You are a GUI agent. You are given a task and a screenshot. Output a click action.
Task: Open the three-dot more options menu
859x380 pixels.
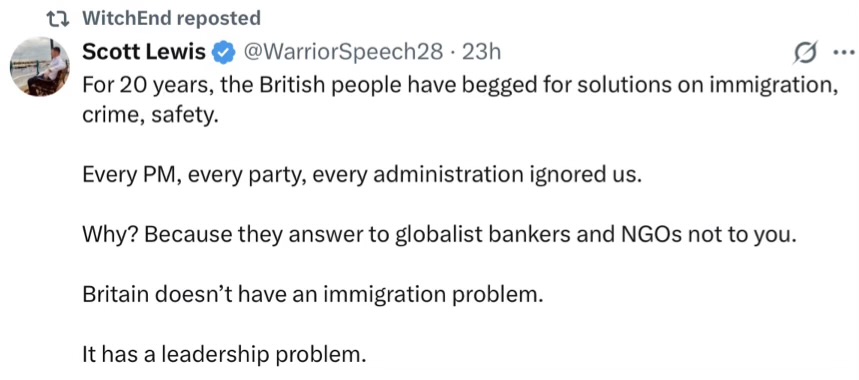point(842,53)
